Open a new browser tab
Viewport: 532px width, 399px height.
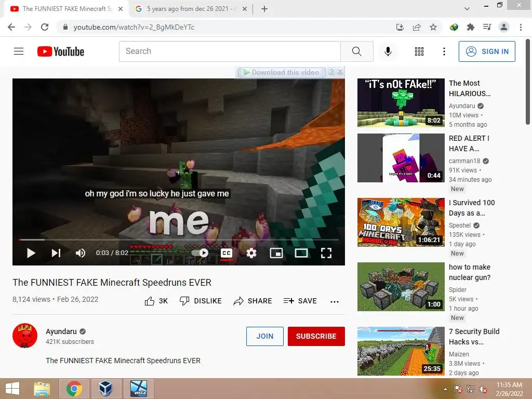[264, 9]
